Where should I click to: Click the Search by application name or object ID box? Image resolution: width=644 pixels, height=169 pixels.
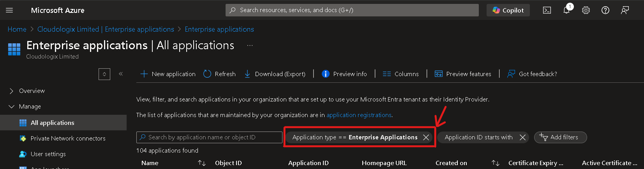[x=209, y=137]
